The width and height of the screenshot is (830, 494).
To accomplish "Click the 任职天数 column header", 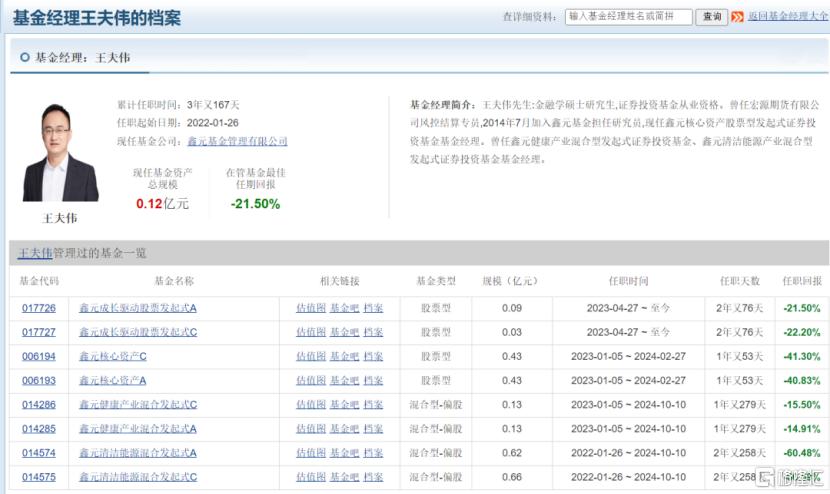I will point(739,281).
